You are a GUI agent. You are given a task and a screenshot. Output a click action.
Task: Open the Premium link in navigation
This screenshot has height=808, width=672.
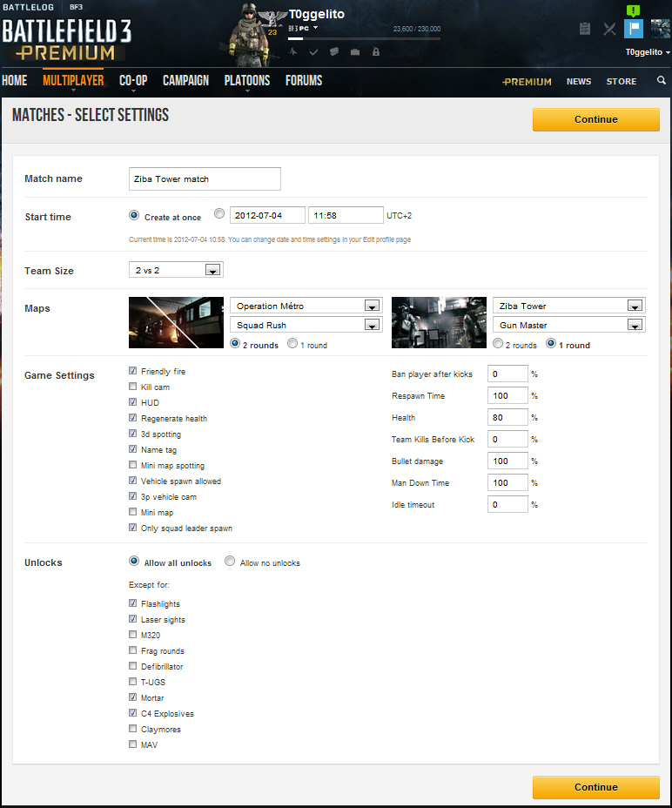pyautogui.click(x=527, y=82)
